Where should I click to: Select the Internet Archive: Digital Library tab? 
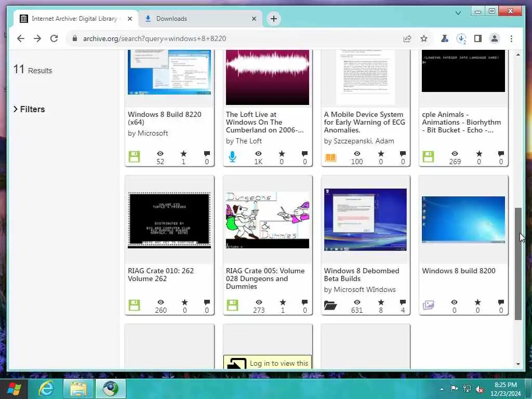(76, 19)
